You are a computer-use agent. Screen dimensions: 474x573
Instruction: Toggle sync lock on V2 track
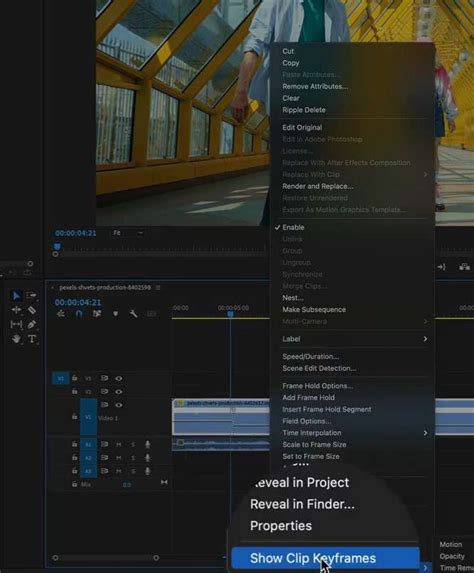[x=104, y=391]
